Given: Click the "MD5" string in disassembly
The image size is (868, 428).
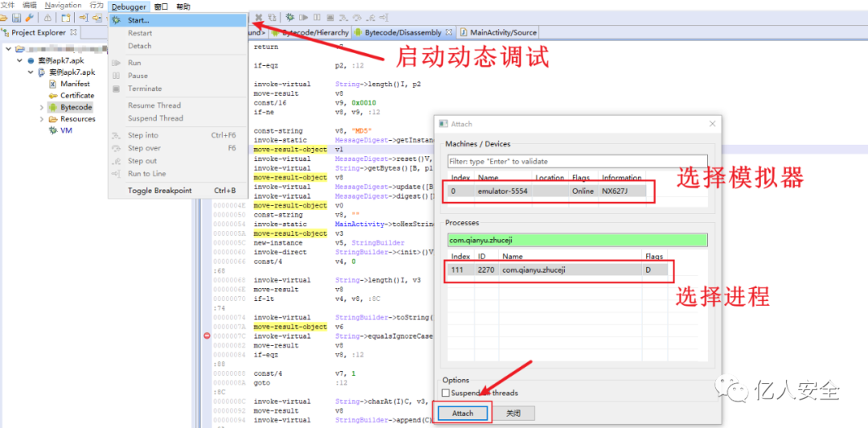Looking at the screenshot, I should (x=362, y=131).
